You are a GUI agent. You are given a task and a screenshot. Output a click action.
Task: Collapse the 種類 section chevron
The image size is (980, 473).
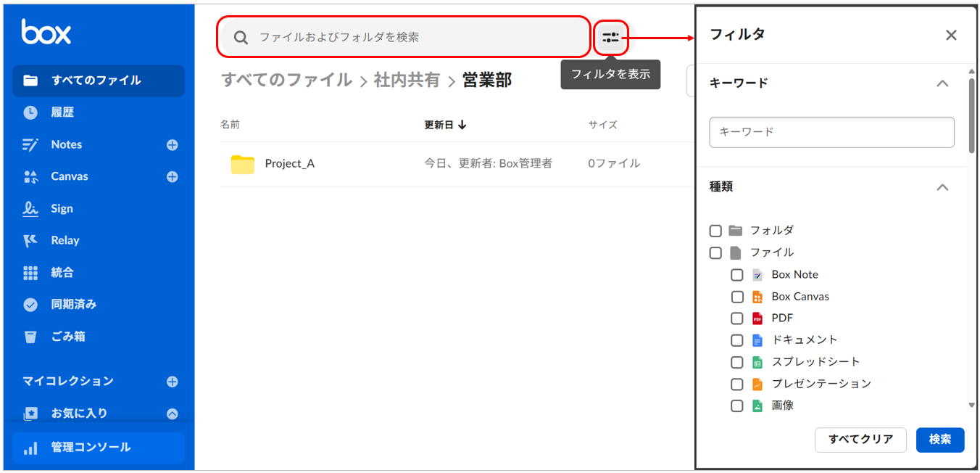coord(942,187)
